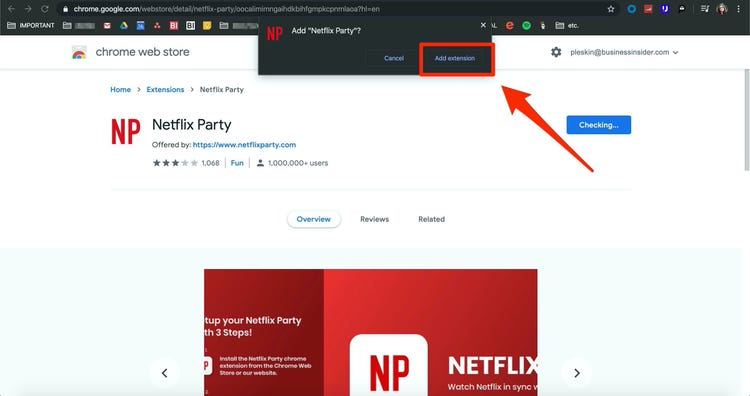Open the orange 'e' bookmark
The image size is (750, 396).
pos(510,25)
